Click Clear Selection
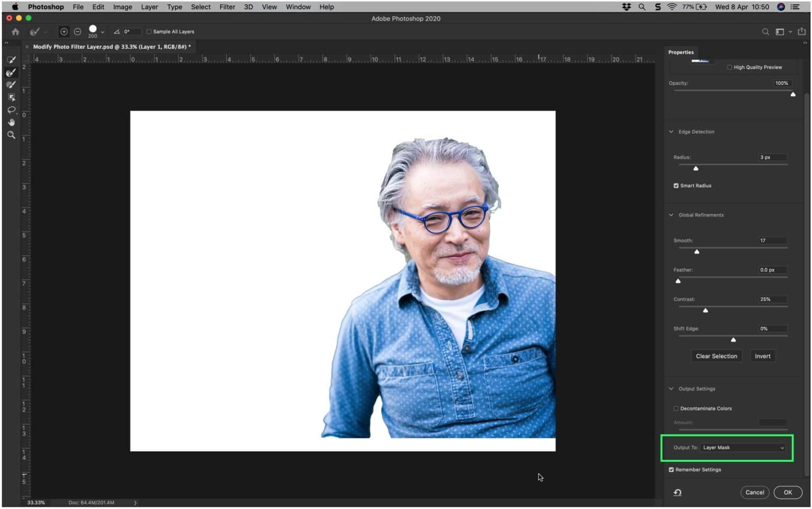 (x=716, y=356)
